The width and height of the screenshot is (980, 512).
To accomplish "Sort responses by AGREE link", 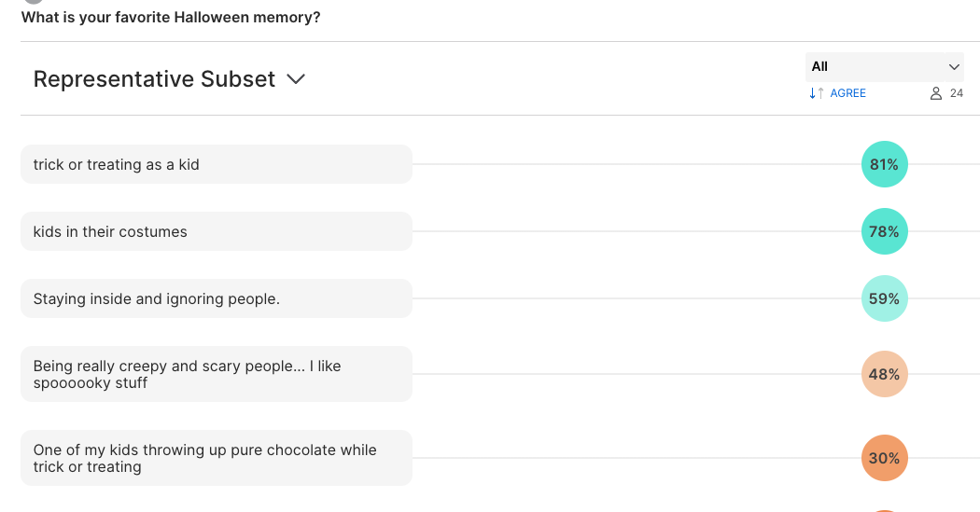I will [x=847, y=93].
